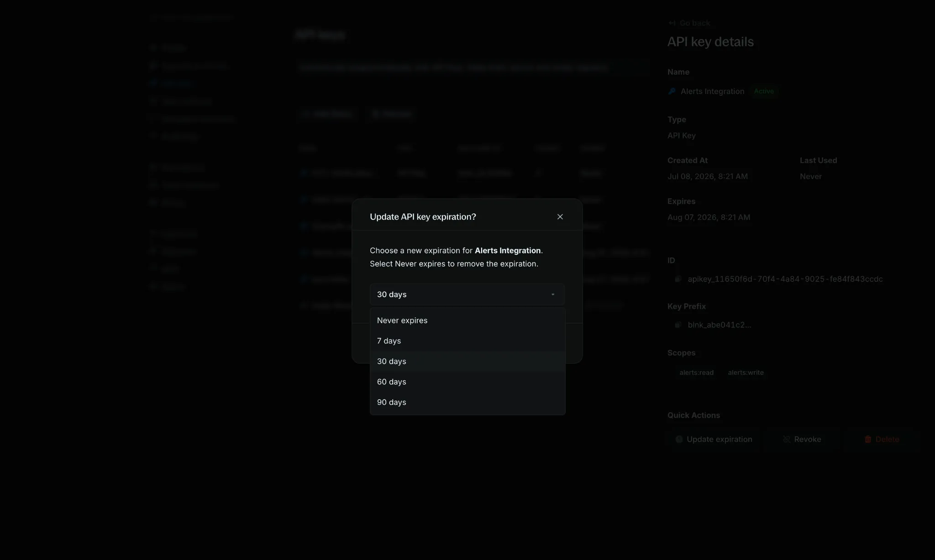Click the red Delete button
The height and width of the screenshot is (560, 935).
pos(882,439)
